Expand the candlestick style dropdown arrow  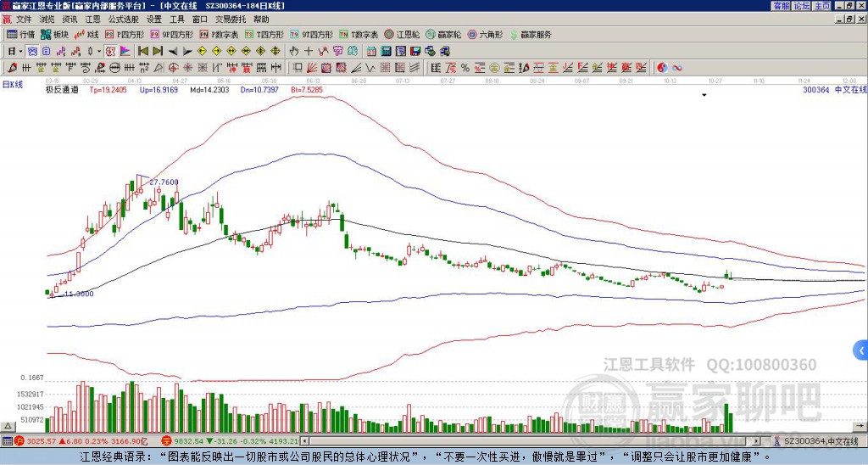(99, 52)
